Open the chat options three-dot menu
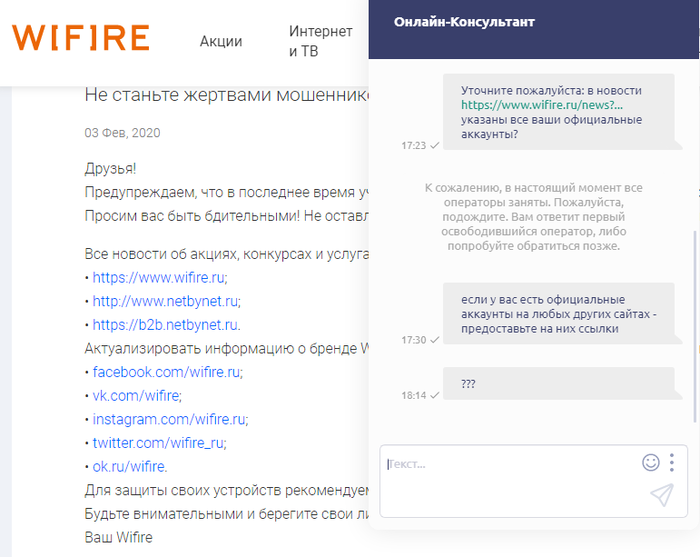This screenshot has width=700, height=557. point(671,462)
